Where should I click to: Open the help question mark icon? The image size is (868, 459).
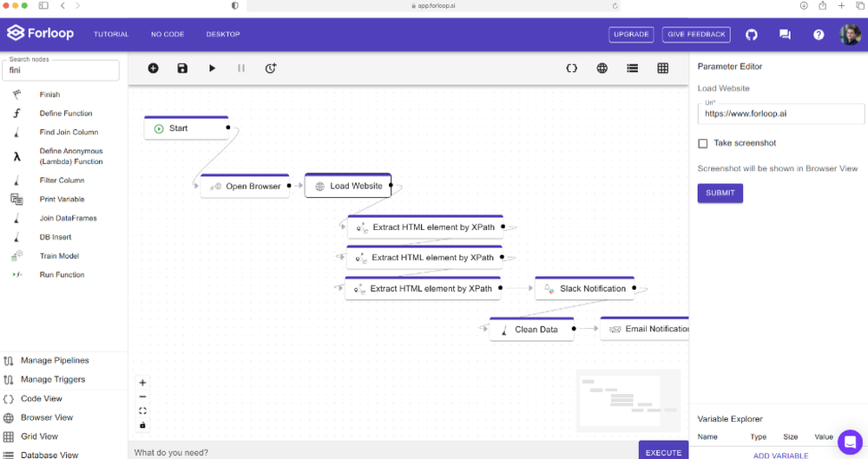click(x=819, y=35)
